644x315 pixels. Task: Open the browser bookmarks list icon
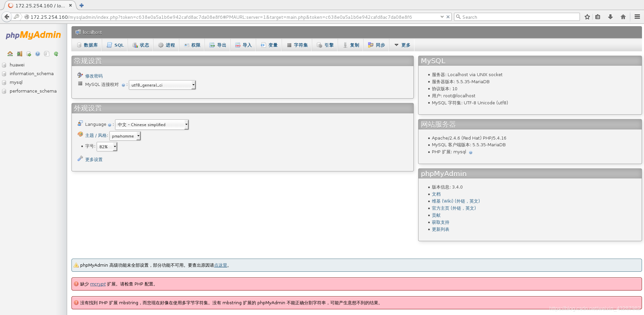click(598, 17)
